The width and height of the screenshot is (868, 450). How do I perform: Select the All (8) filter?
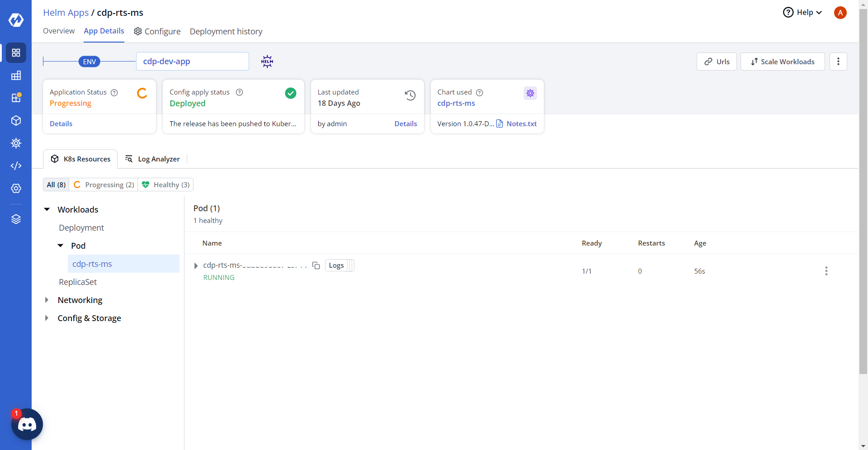(x=56, y=185)
